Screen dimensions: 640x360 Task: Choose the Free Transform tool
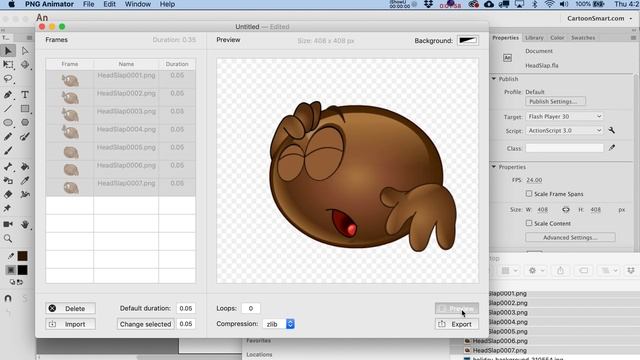tap(8, 64)
